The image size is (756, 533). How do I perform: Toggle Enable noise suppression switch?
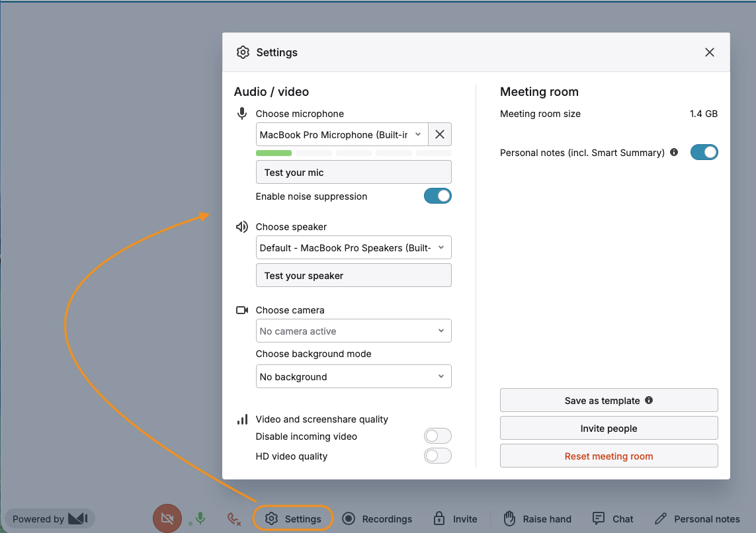tap(437, 196)
